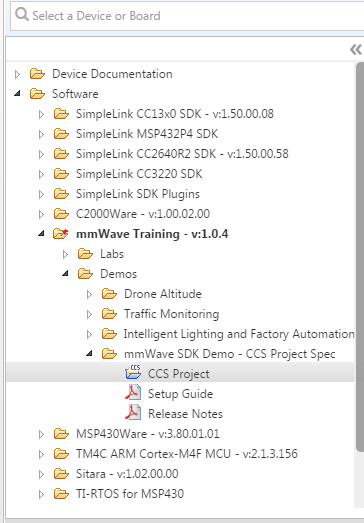Viewport: 364px width, 523px height.
Task: Open the 'Release Notes' document
Action: coord(185,414)
